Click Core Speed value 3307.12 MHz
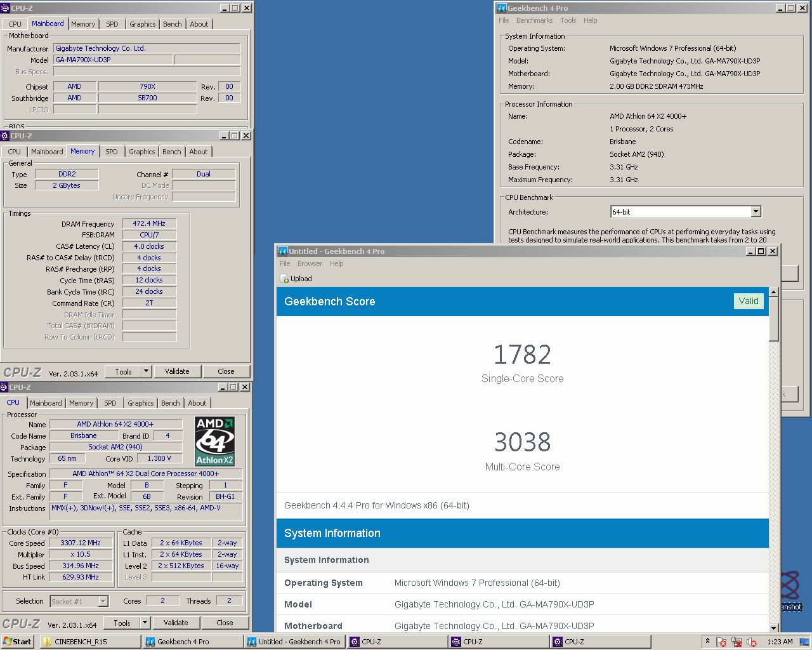The width and height of the screenshot is (812, 650). (81, 543)
